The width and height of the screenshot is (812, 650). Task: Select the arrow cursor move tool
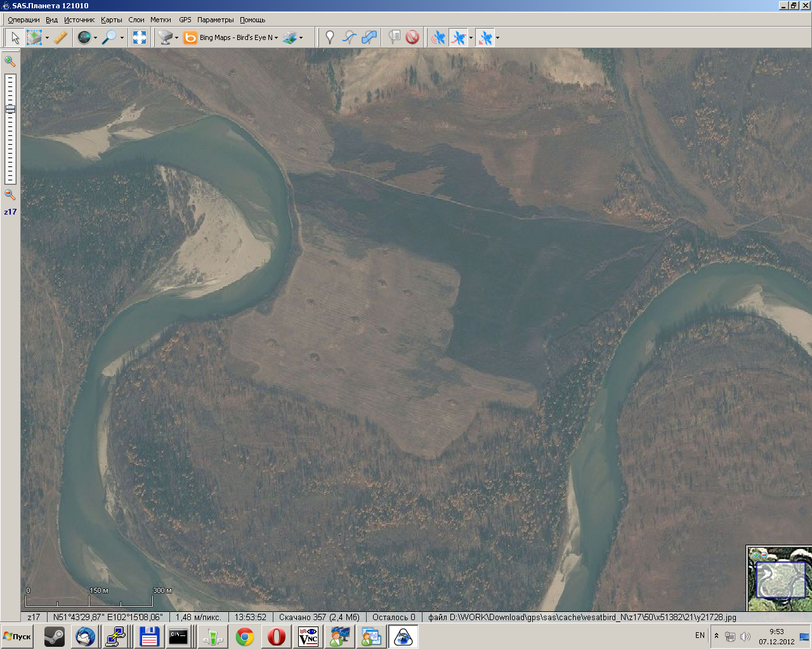tap(15, 37)
